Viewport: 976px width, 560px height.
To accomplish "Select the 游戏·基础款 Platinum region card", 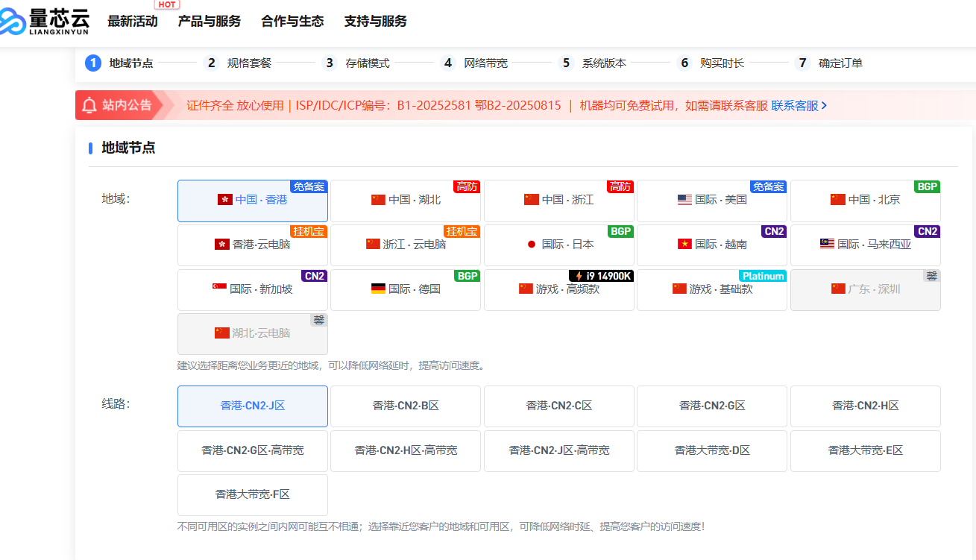I will click(712, 290).
